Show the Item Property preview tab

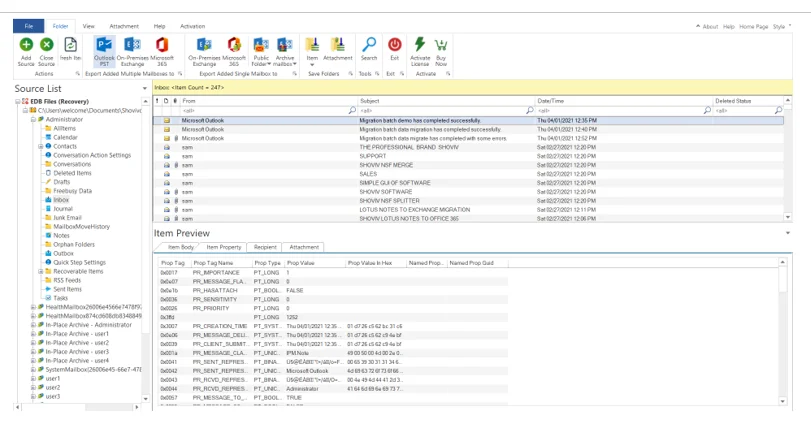pos(223,247)
